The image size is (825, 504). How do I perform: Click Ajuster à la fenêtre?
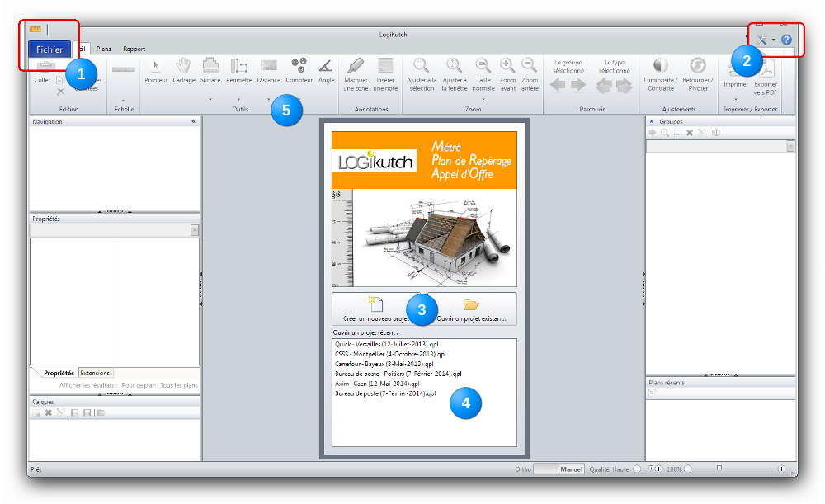tap(454, 75)
